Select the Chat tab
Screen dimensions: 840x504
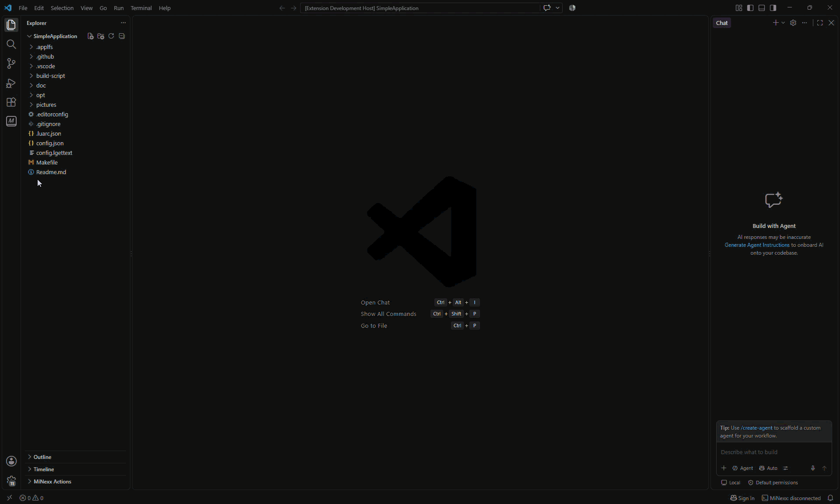click(x=722, y=23)
